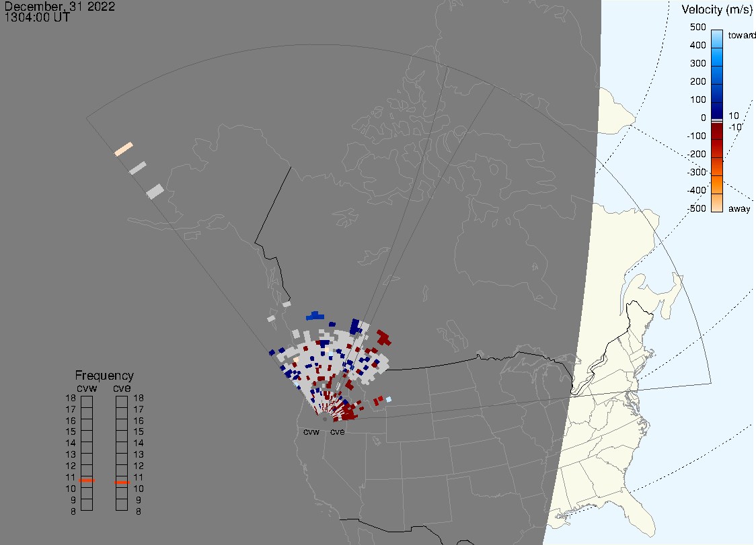Click the '500' tick label on the velocity scale

tap(697, 27)
